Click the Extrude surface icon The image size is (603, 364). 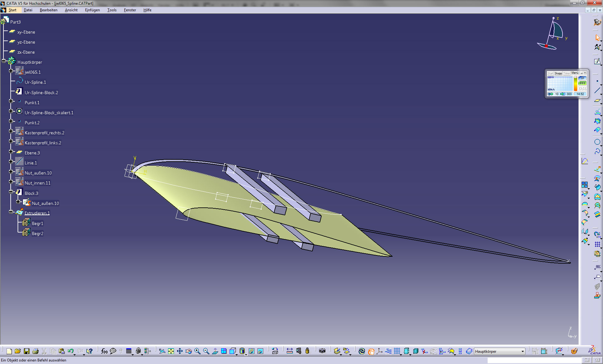click(x=597, y=169)
